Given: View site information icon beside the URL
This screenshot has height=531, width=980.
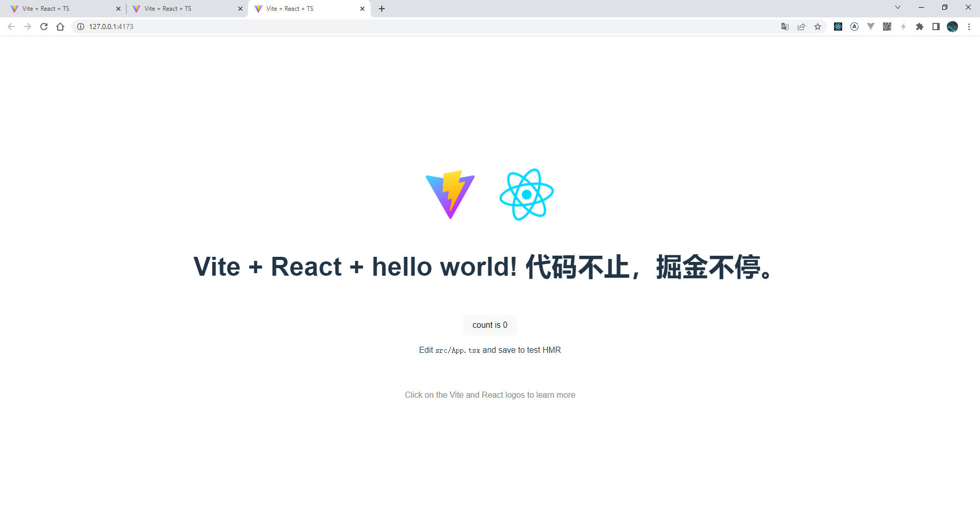Looking at the screenshot, I should 81,27.
